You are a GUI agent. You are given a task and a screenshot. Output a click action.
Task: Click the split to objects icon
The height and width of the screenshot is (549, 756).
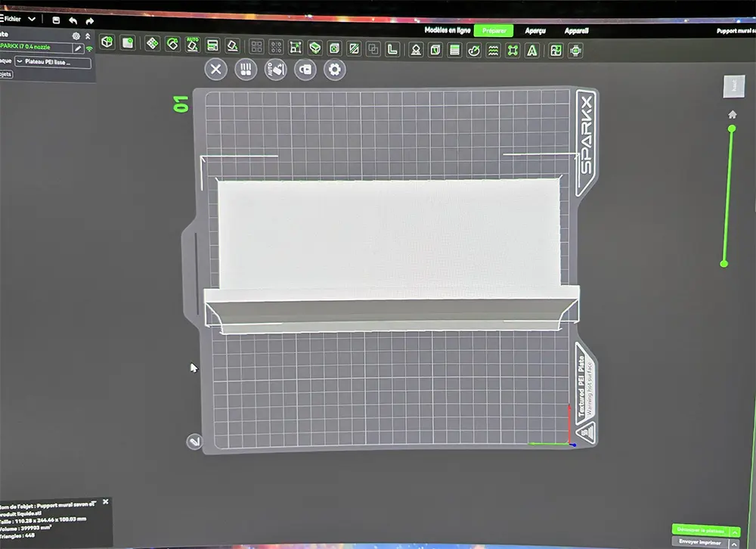click(x=256, y=47)
